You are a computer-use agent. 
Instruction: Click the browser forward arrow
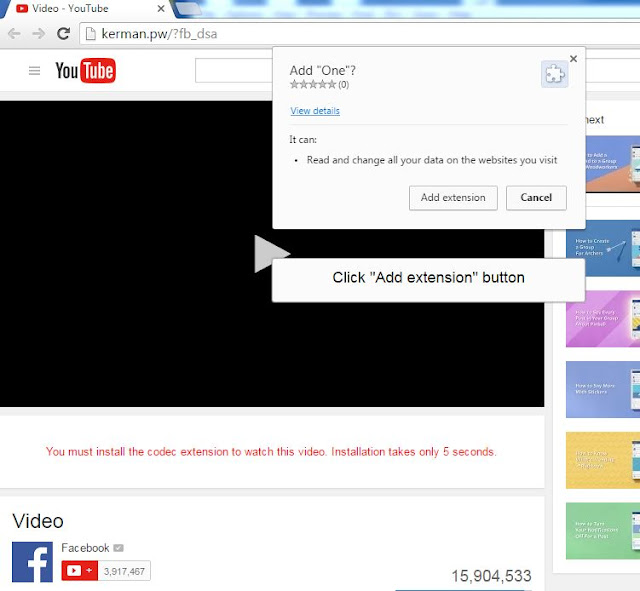coord(39,33)
